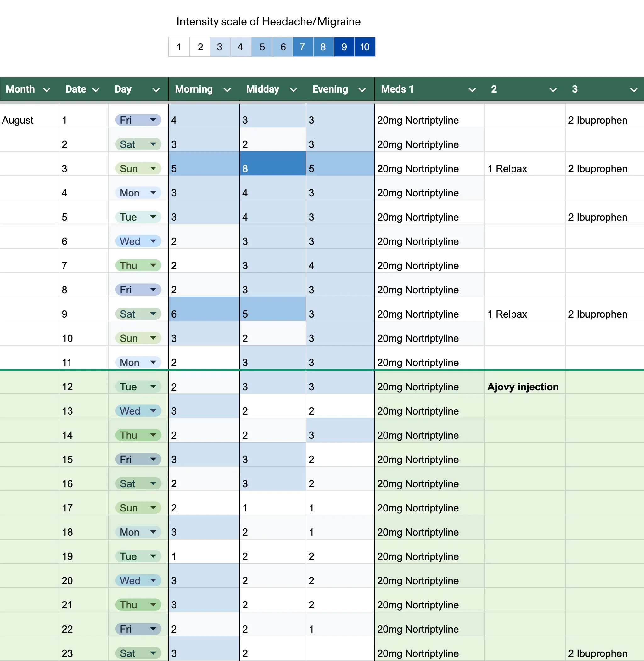Viewport: 644px width, 661px height.
Task: Open the Day column filter chevron
Action: (156, 90)
